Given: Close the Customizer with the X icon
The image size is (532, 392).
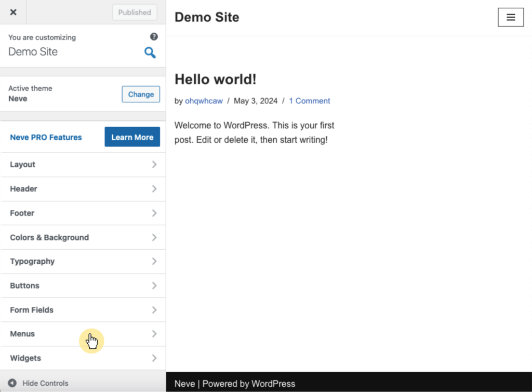Looking at the screenshot, I should (x=13, y=12).
